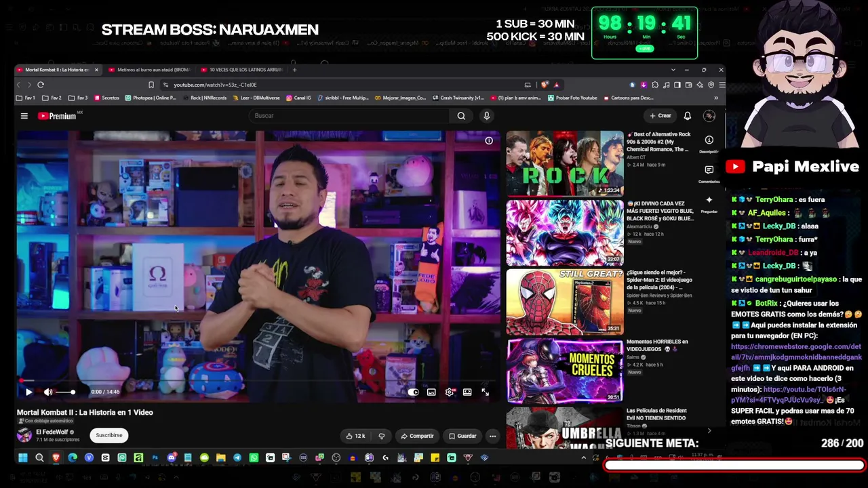The image size is (868, 488).
Task: Open the tab search dropdown arrow
Action: tap(673, 70)
